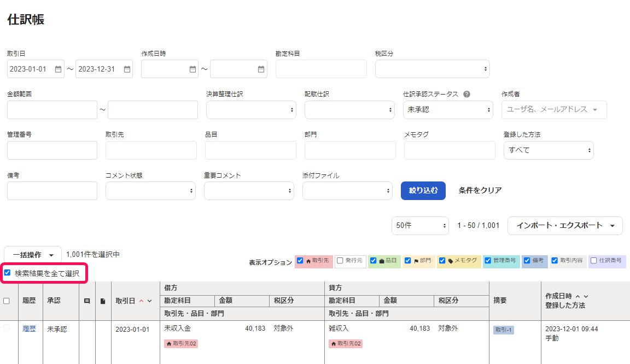Open the 配賦仕訳 dropdown
The width and height of the screenshot is (630, 364).
(349, 110)
